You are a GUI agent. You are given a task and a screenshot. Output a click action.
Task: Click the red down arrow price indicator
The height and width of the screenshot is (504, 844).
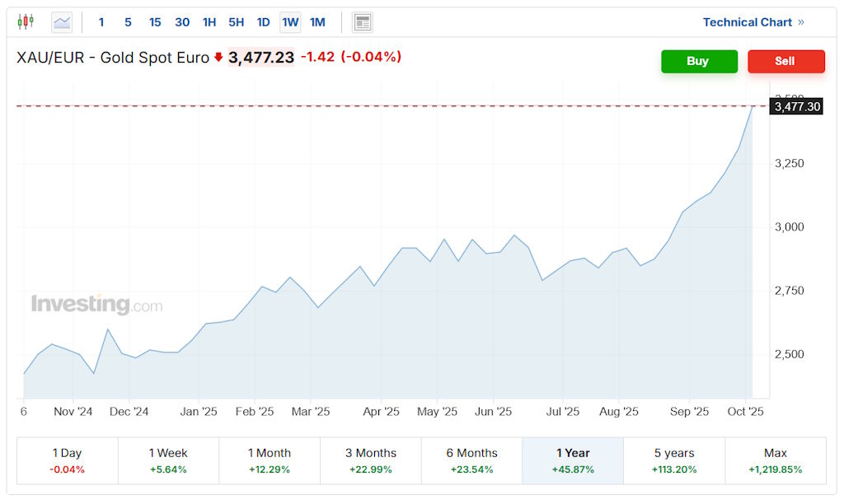pos(218,58)
